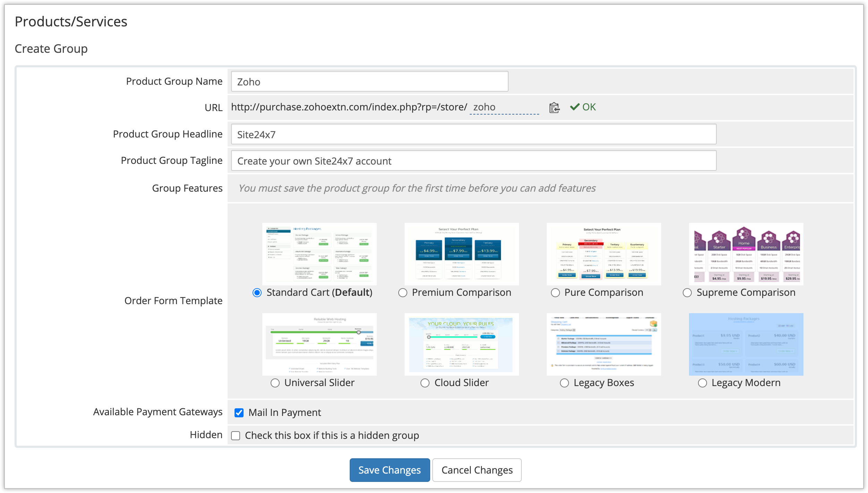The height and width of the screenshot is (493, 868).
Task: Click the Cloud Slider template preview image
Action: (x=461, y=344)
